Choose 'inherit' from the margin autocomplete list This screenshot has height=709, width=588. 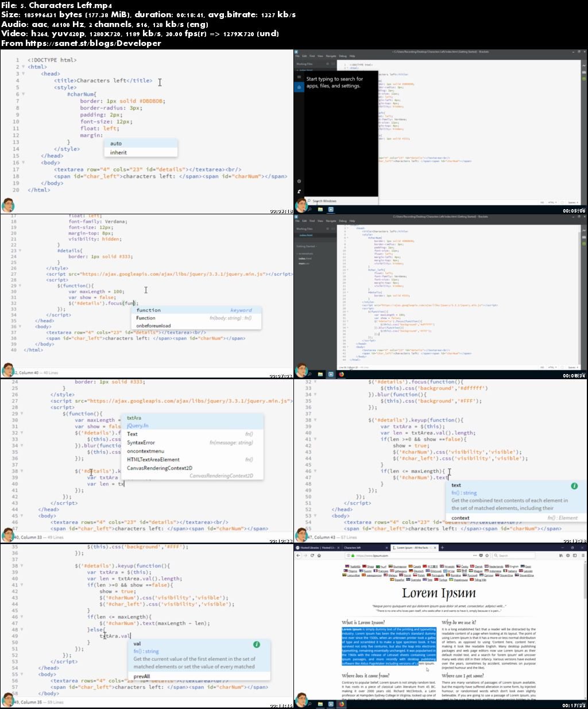pyautogui.click(x=141, y=152)
